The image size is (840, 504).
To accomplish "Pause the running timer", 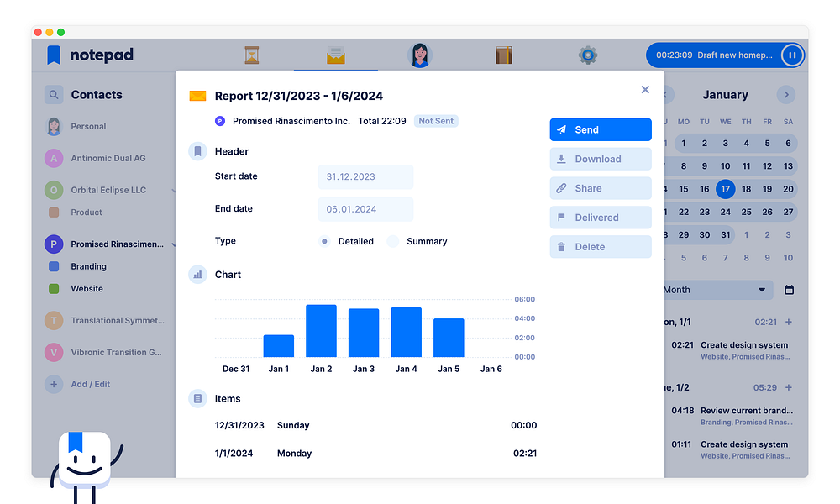I will [792, 55].
